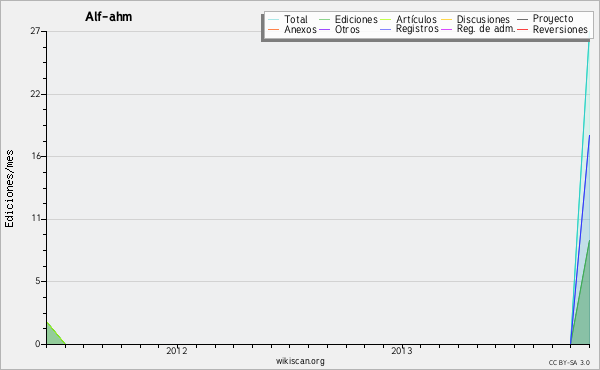Click the Anexos legend label
The height and width of the screenshot is (370, 600).
tap(300, 29)
